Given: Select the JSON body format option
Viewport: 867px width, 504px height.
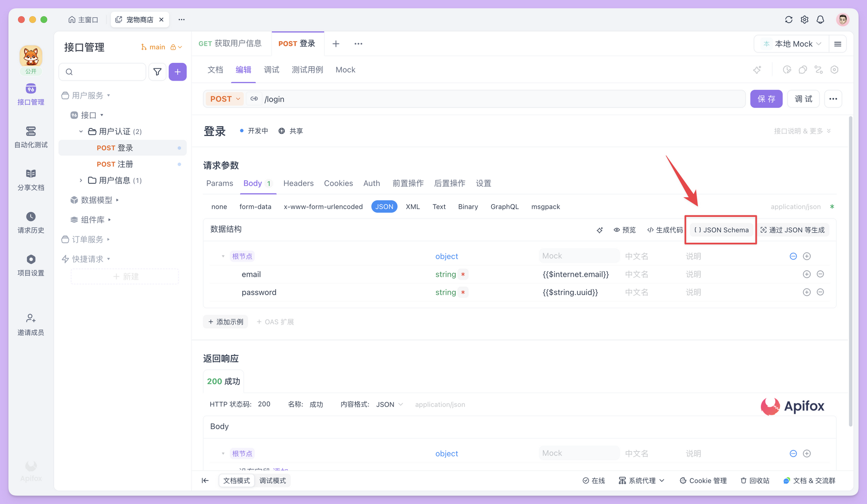Looking at the screenshot, I should pyautogui.click(x=384, y=207).
